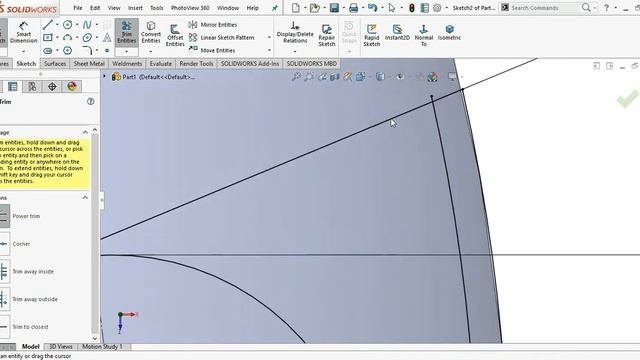The width and height of the screenshot is (640, 360).
Task: Click the Rebuild traffic light icon
Action: coord(411,8)
